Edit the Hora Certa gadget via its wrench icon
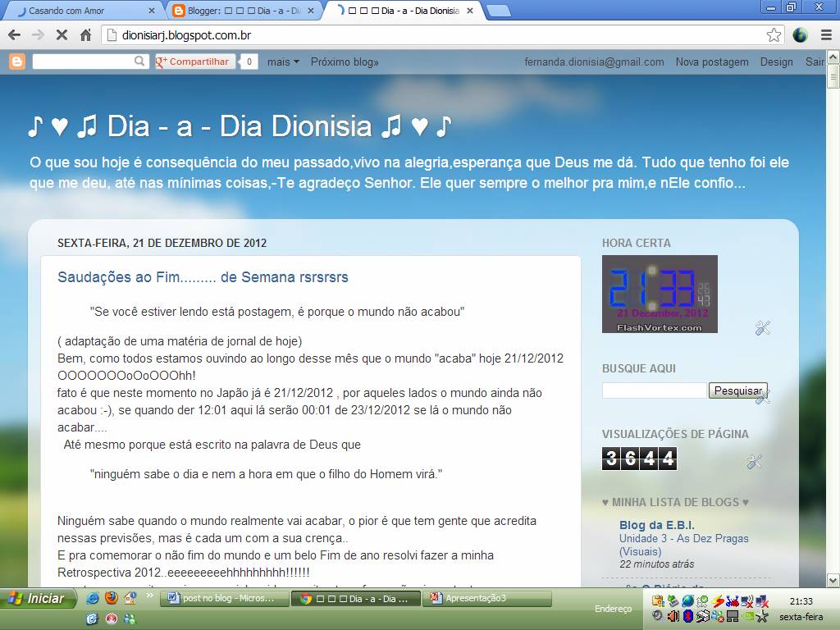This screenshot has width=840, height=630. pos(762,328)
